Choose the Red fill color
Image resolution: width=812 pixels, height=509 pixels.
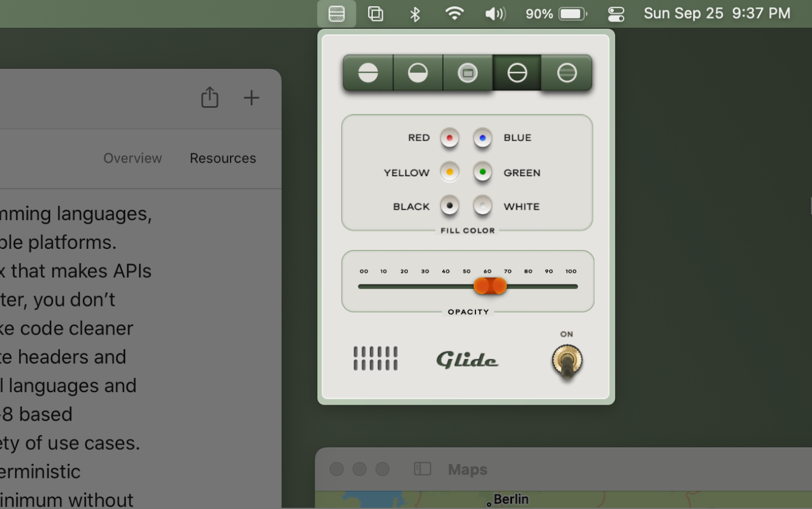click(449, 138)
